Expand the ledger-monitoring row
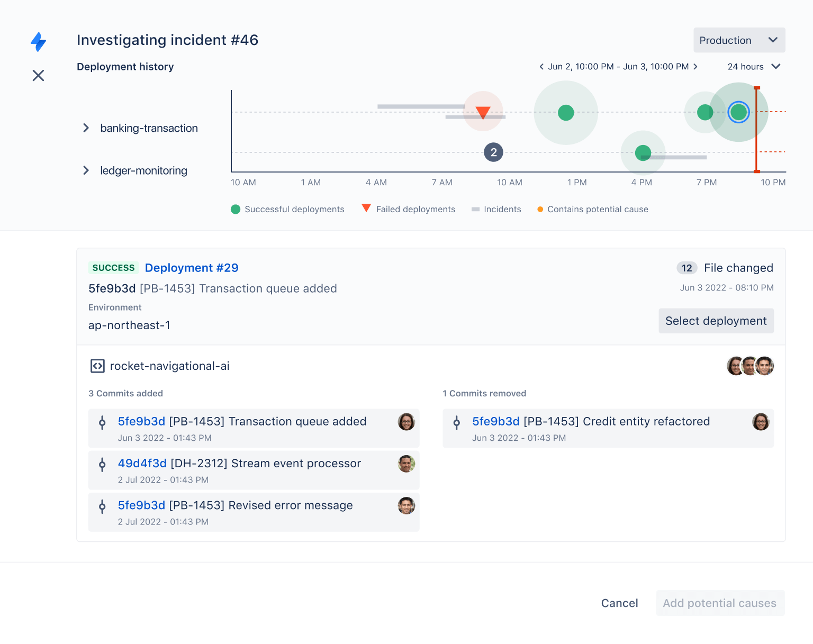Screen dimensions: 813x644 86,170
